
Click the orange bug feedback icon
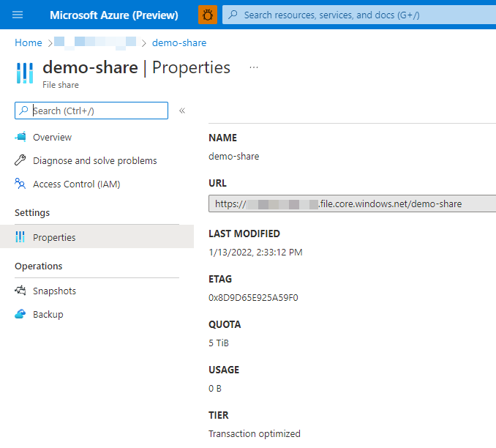(x=208, y=15)
